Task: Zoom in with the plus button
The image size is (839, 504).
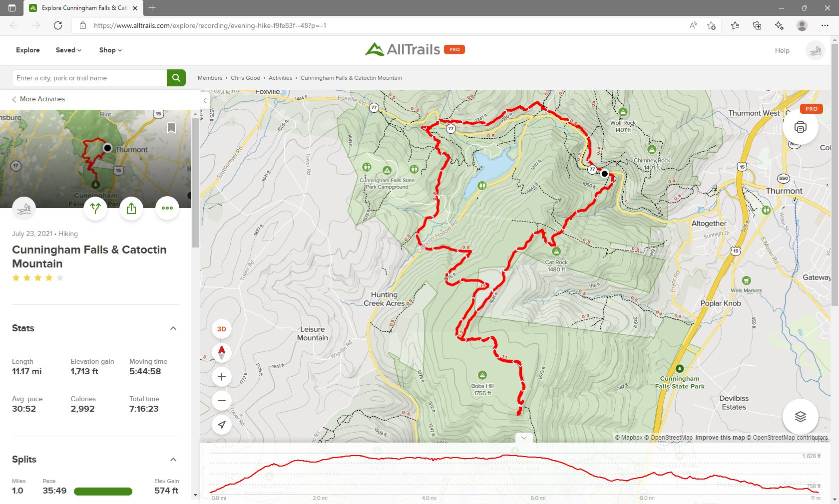Action: pos(222,377)
